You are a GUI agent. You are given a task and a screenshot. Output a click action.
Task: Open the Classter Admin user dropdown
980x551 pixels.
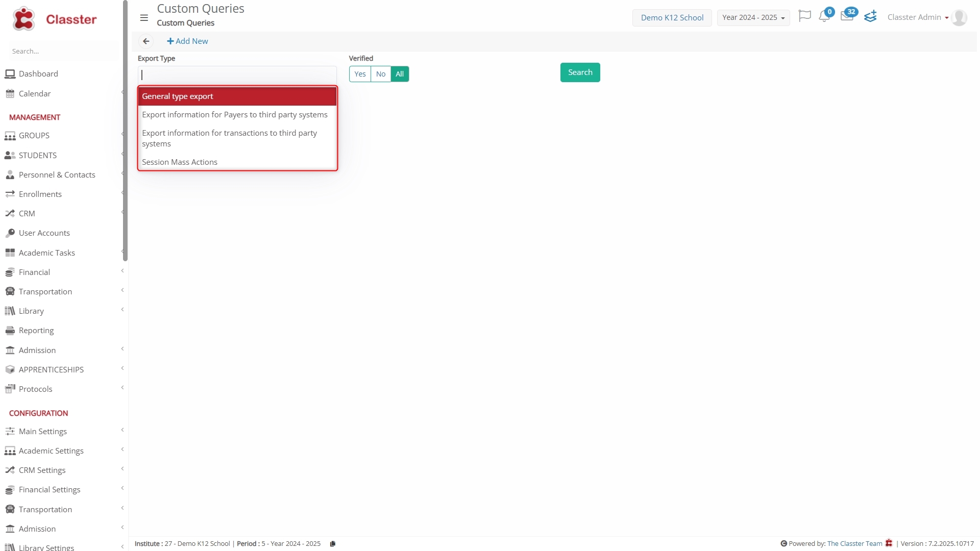[918, 17]
